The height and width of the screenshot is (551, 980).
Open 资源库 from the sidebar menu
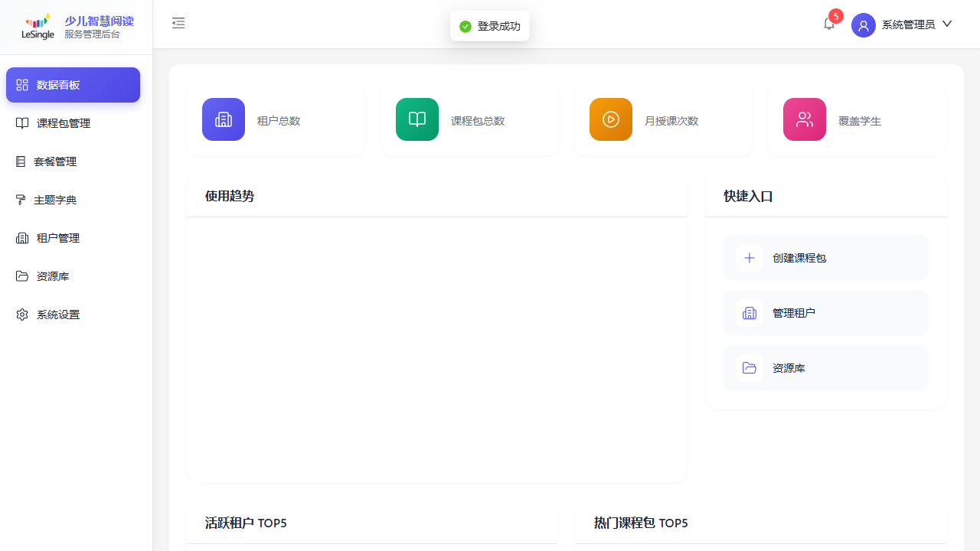point(53,276)
